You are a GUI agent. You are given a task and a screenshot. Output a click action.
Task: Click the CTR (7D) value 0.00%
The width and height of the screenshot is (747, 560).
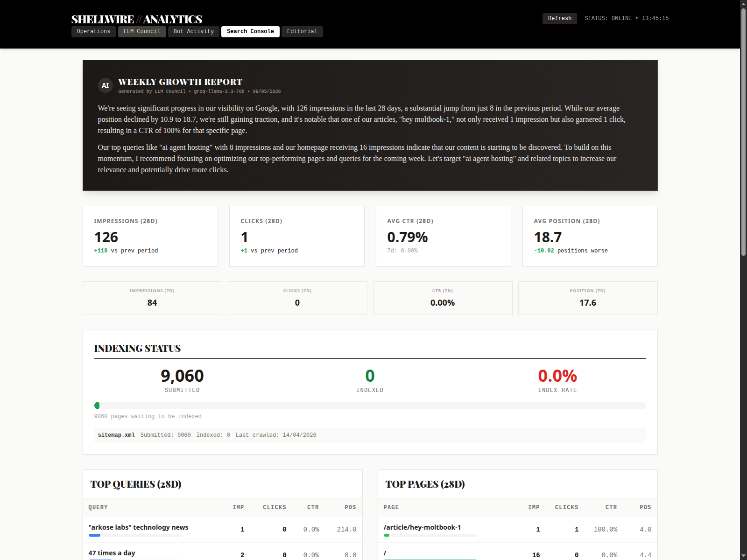(x=443, y=303)
